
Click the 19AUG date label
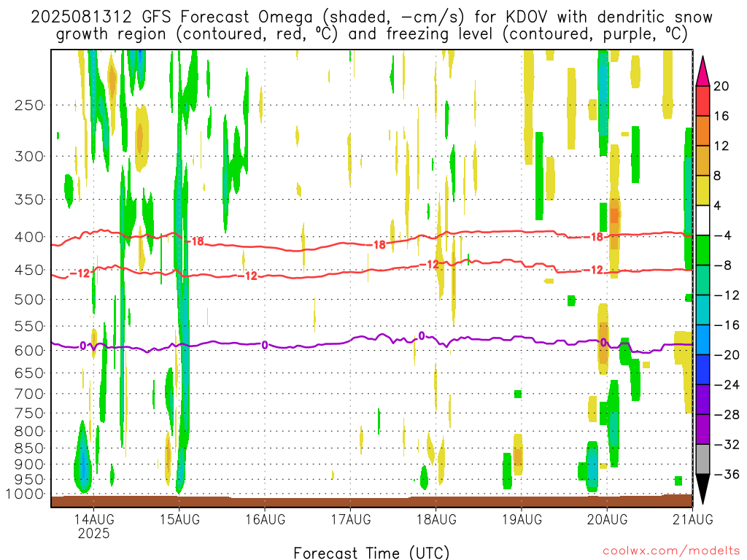(522, 519)
